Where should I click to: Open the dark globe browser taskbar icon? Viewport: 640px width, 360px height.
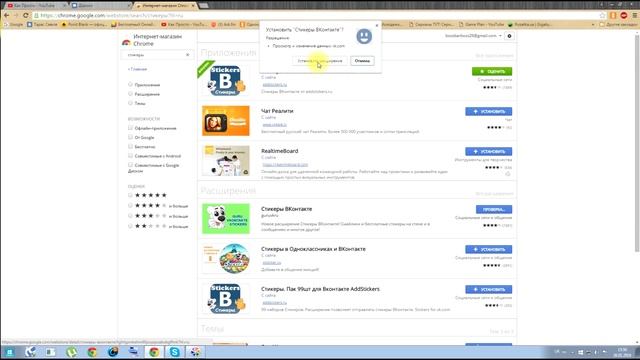point(113,352)
